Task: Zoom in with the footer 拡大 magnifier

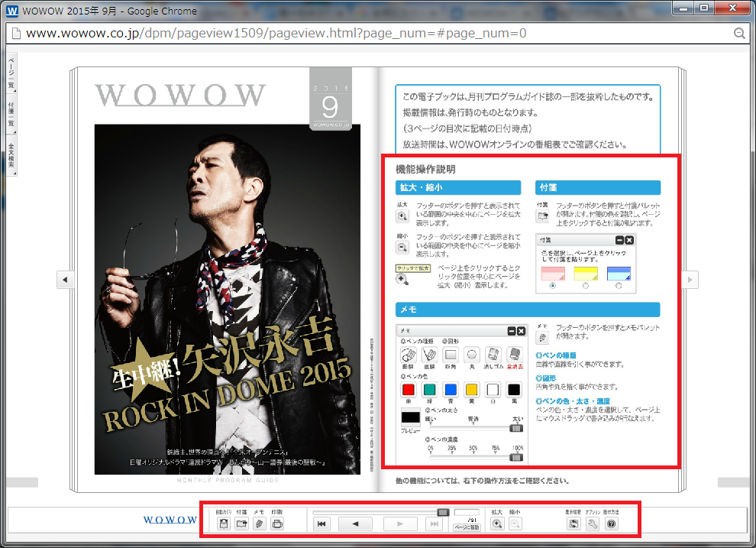Action: [497, 524]
